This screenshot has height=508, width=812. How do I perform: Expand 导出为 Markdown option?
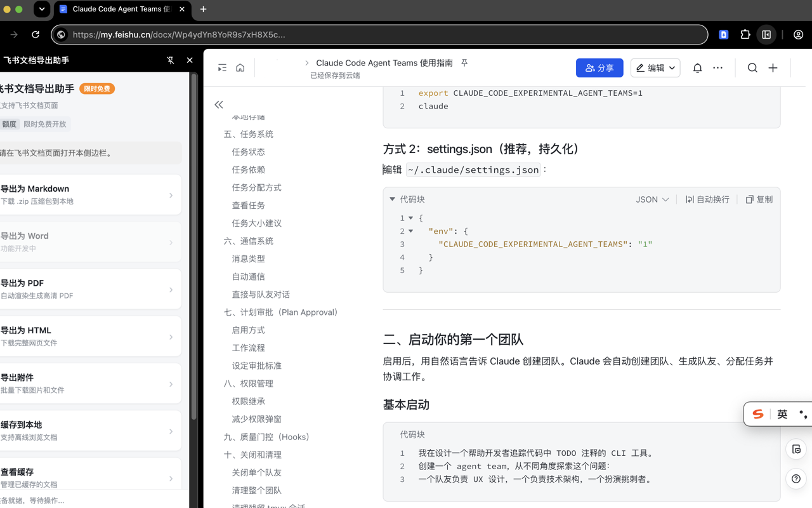tap(89, 195)
